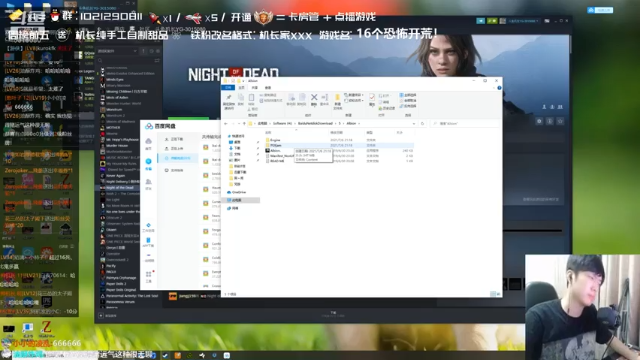Click Steam library filter icon beside search
This screenshot has width=640, height=360.
[x=157, y=60]
